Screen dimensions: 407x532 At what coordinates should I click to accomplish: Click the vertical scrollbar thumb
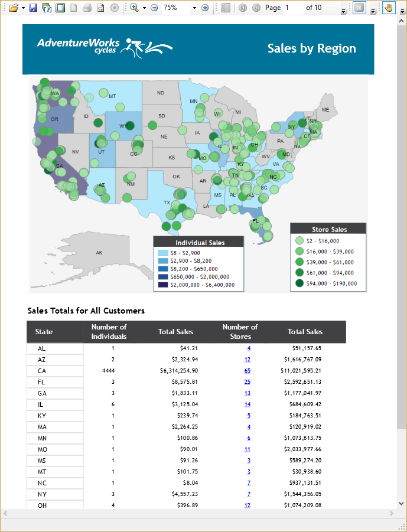401,228
